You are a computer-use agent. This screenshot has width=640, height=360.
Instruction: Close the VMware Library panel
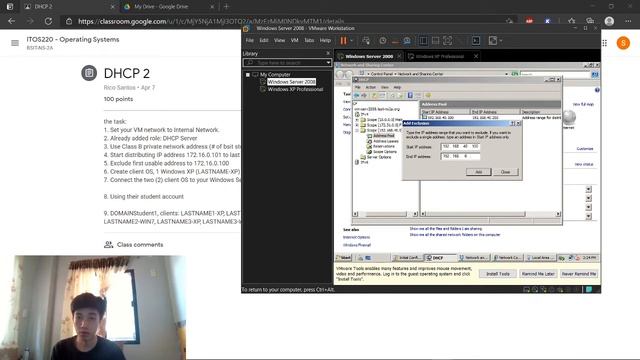328,53
